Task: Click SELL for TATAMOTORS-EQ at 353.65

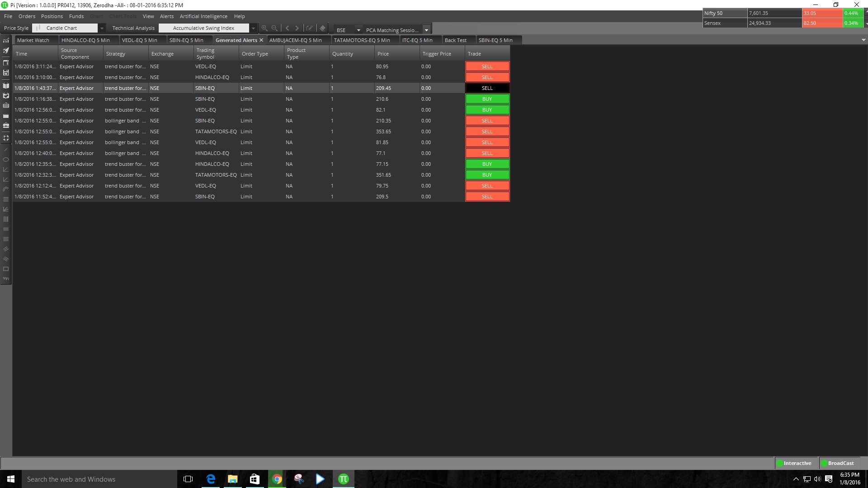Action: coord(487,131)
